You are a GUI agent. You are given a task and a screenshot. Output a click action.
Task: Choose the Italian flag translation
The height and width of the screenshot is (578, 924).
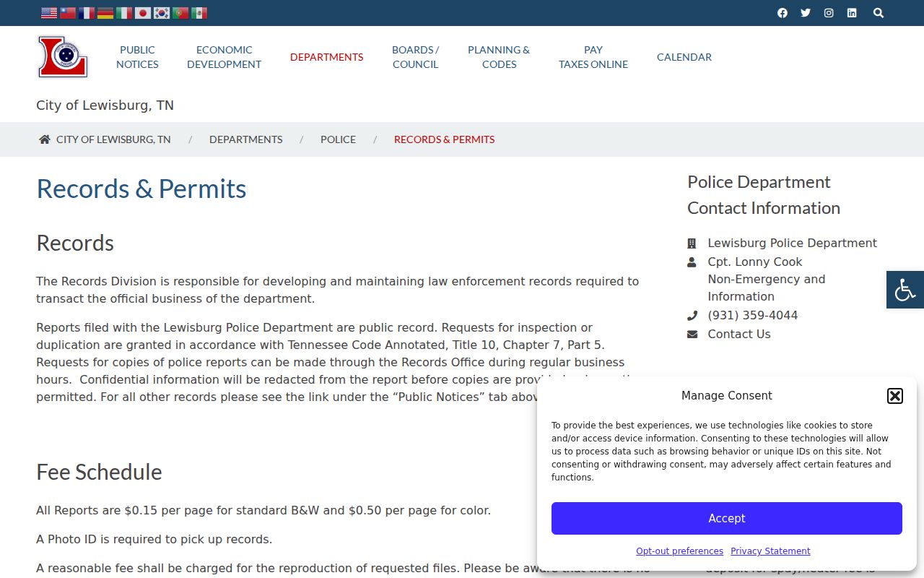[x=124, y=13]
